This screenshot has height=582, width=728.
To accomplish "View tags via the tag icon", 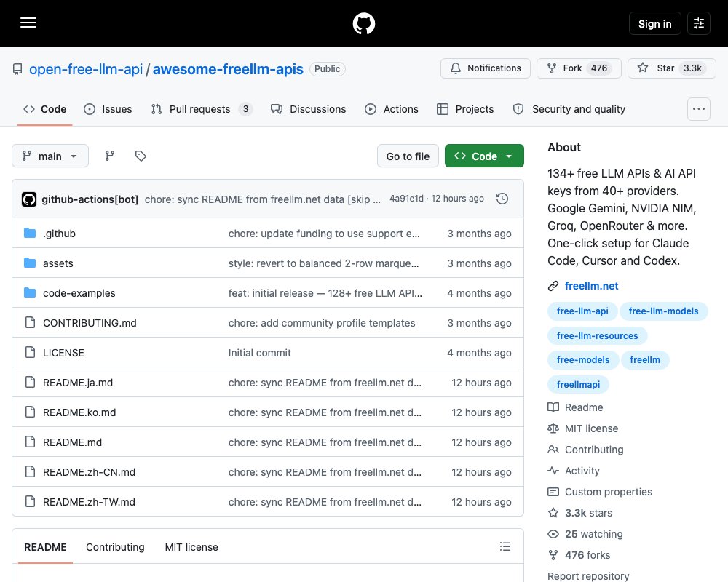I will (x=141, y=156).
